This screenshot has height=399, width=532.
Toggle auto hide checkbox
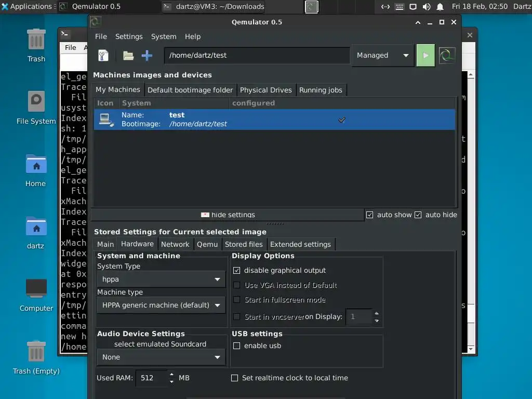click(x=418, y=215)
